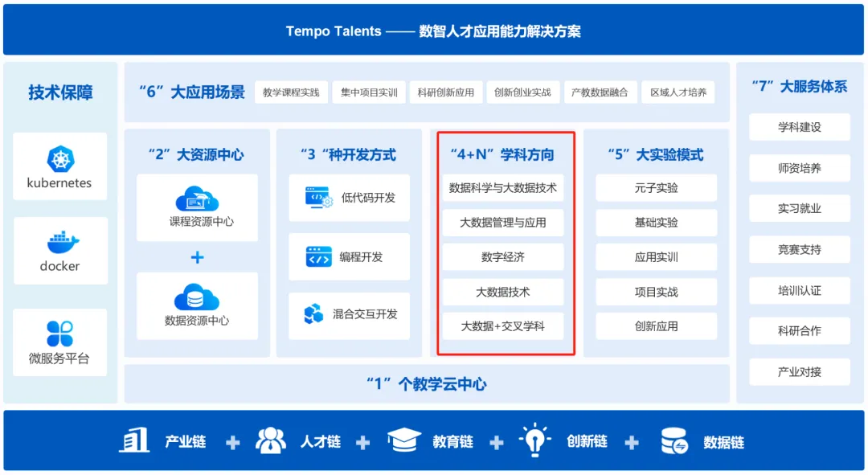Click the 低代码开发 label

pos(368,198)
